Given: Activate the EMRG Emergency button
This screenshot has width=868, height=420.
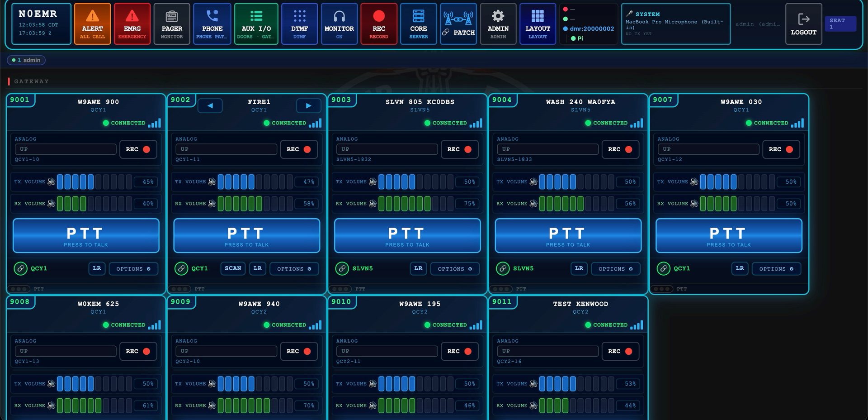Looking at the screenshot, I should (132, 24).
